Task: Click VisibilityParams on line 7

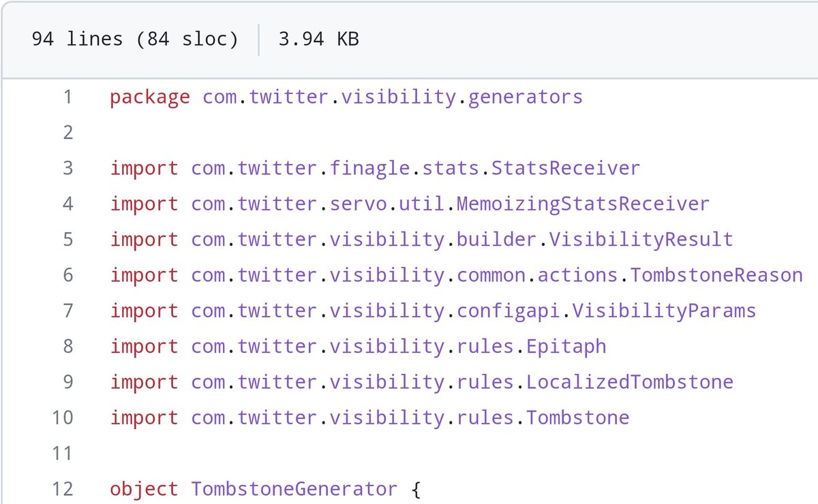Action: [664, 311]
